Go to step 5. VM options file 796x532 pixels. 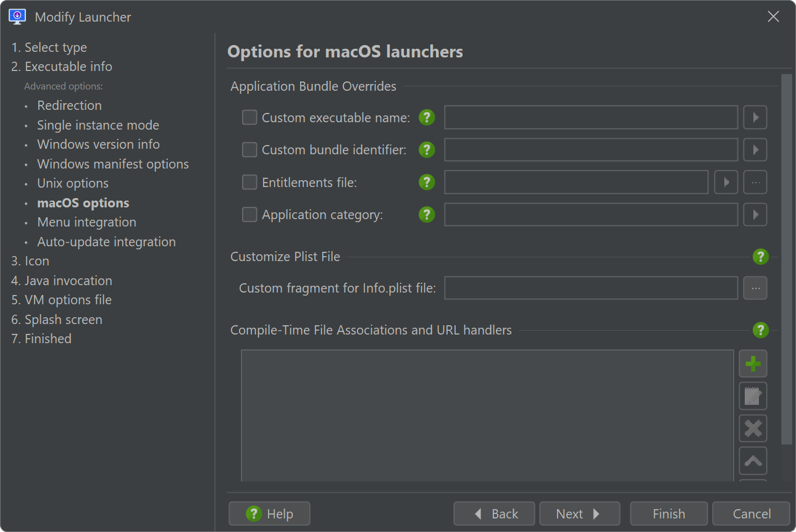tap(61, 300)
